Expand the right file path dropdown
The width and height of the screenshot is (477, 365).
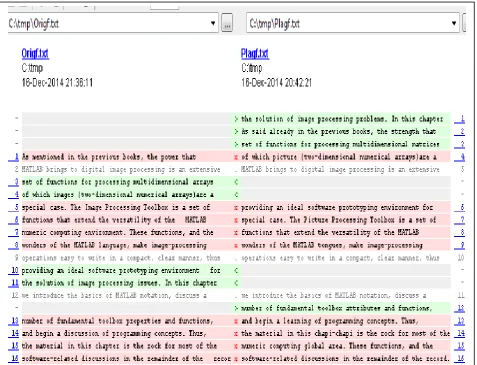pyautogui.click(x=454, y=23)
